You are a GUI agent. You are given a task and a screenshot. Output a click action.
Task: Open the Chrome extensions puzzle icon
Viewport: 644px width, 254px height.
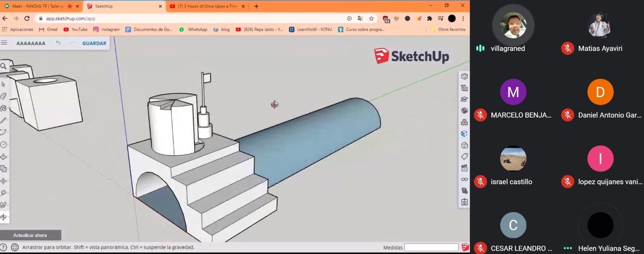tap(429, 18)
